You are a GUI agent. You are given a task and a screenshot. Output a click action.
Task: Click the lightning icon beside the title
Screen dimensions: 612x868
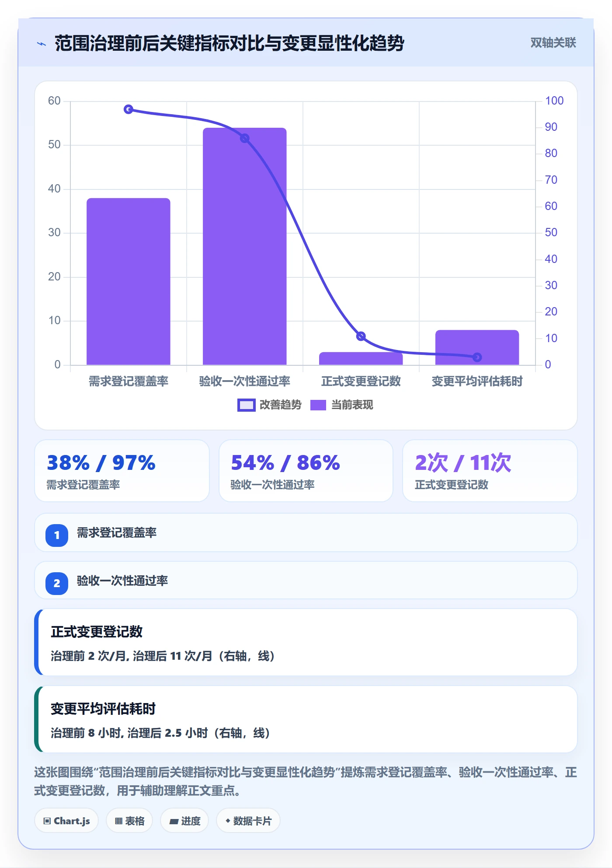coord(42,44)
